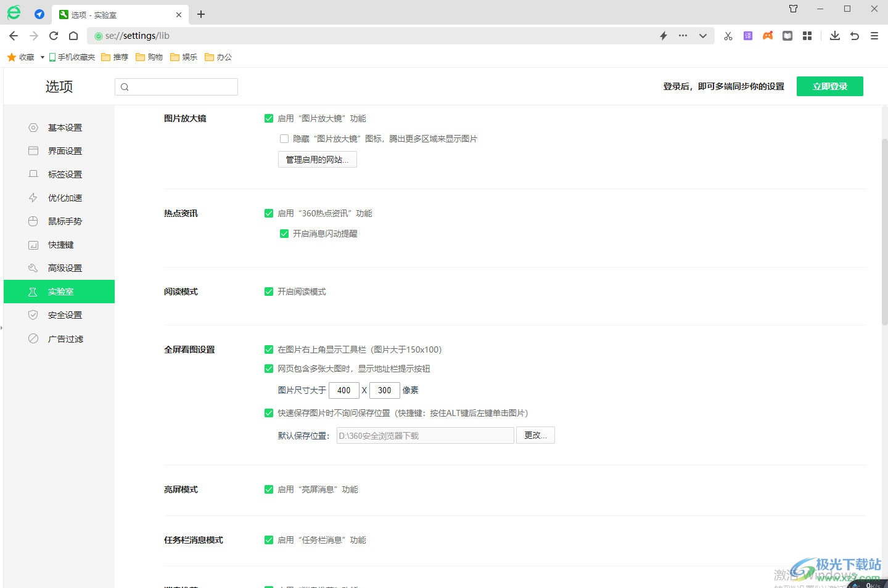888x588 pixels.
Task: Select 广告过滤 in the sidebar
Action: pos(59,339)
